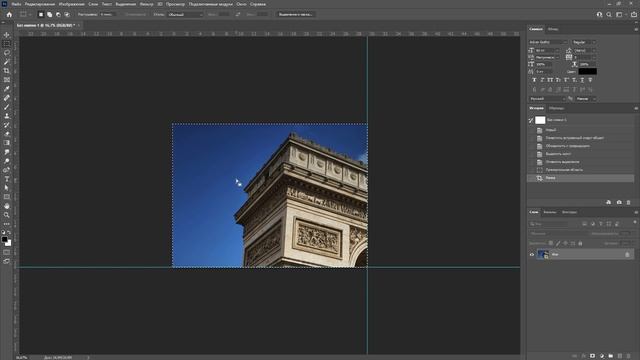Screen dimensions: 640x360
Task: Select the Hand tool
Action: (7, 206)
